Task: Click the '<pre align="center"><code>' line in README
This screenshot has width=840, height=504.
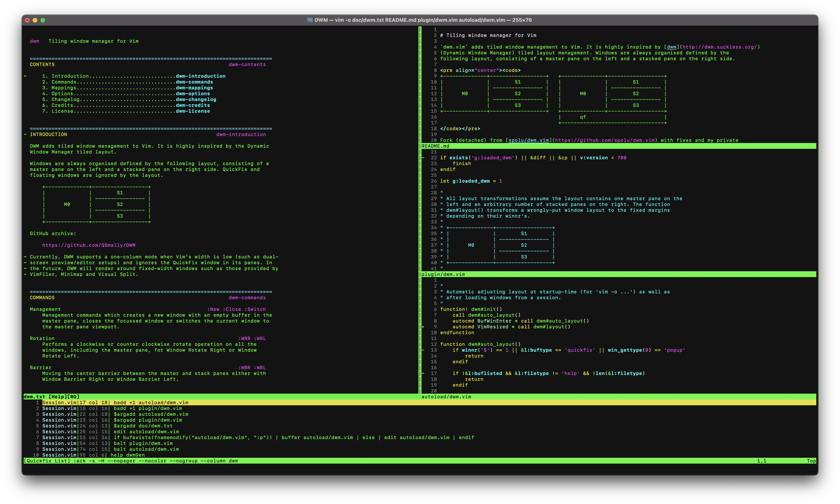Action: (480, 70)
